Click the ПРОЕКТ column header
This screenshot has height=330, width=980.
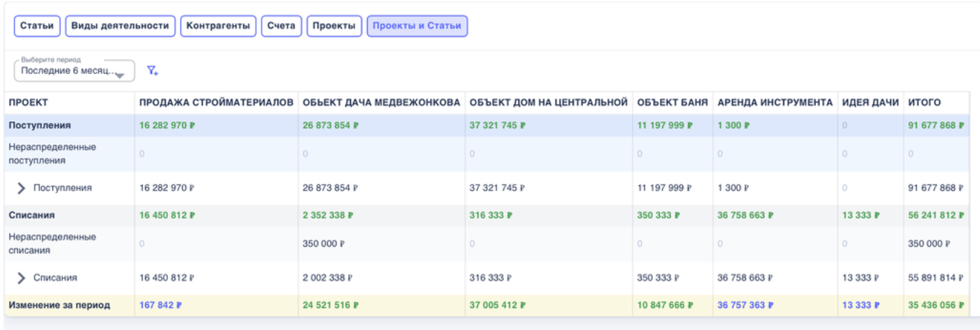tap(28, 103)
